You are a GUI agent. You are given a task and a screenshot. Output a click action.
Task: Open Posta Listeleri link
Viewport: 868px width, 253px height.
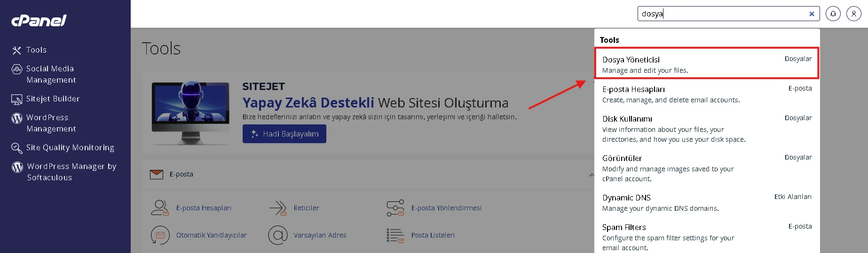pos(433,235)
